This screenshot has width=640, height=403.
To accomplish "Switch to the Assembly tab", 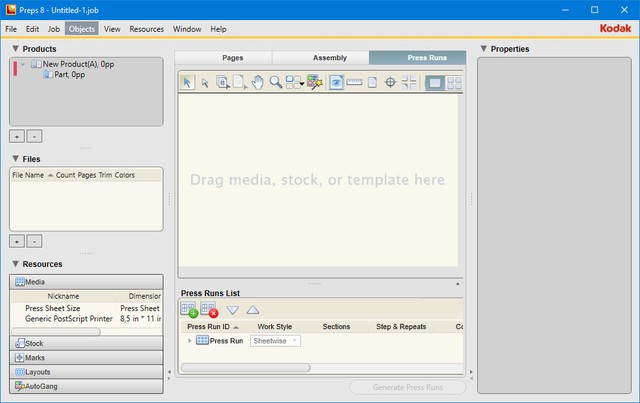I will (x=321, y=58).
